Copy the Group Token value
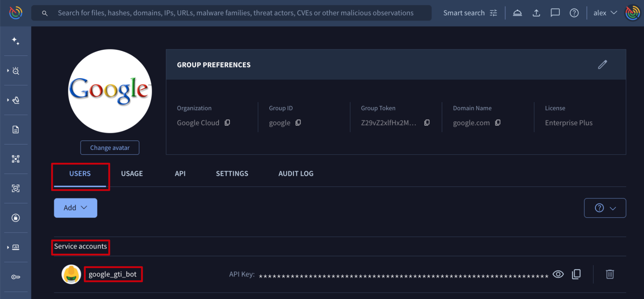 tap(427, 123)
